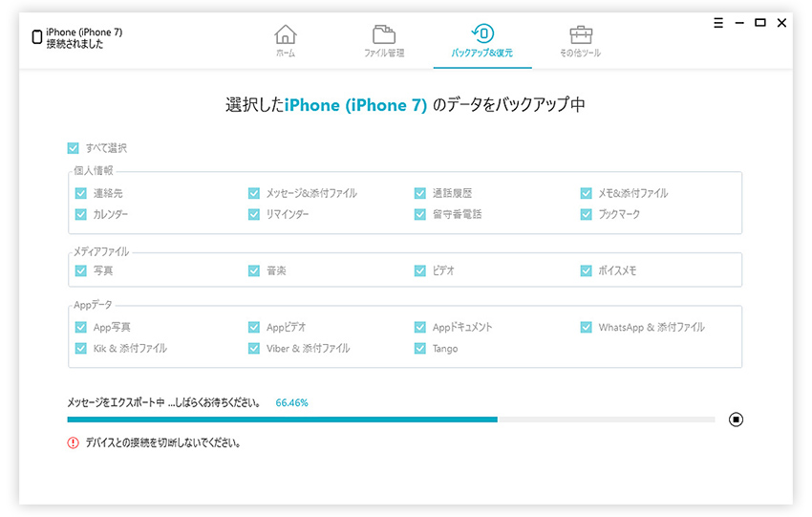Open the hamburger menu in title bar
The height and width of the screenshot is (517, 812).
tap(718, 23)
